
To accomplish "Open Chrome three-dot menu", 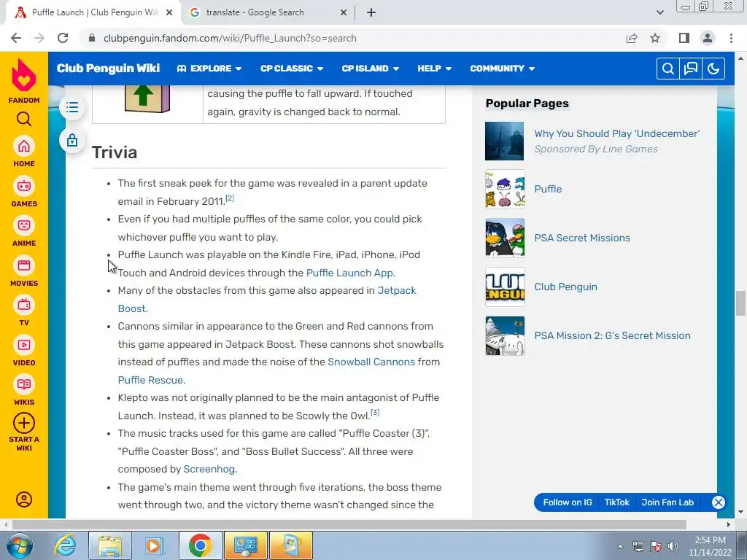I will click(x=731, y=38).
